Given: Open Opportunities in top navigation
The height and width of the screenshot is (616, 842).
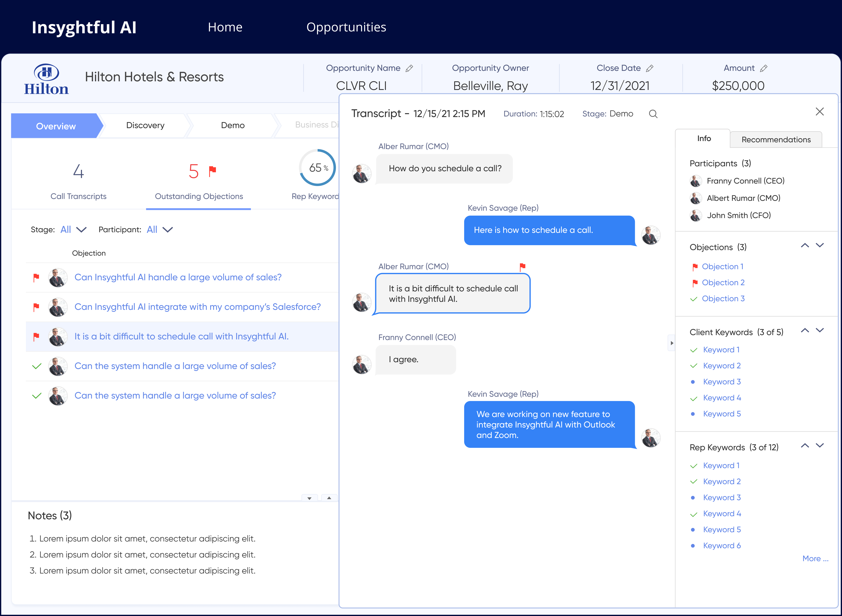Looking at the screenshot, I should [346, 27].
